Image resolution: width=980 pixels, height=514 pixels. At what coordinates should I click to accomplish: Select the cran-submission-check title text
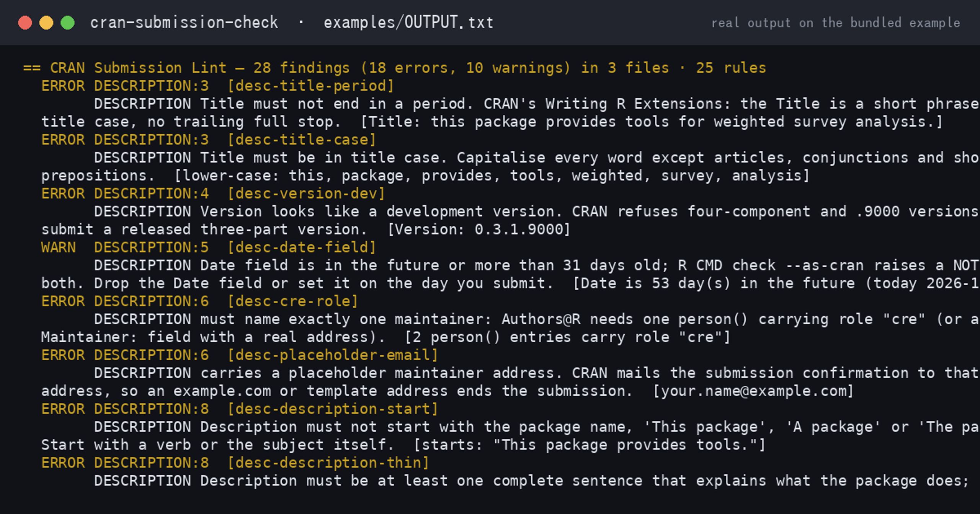pos(184,23)
